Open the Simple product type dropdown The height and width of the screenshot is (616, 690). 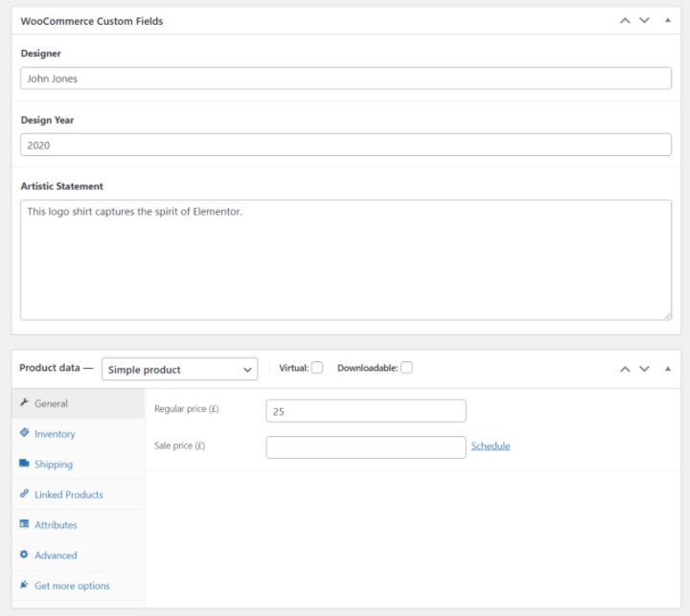coord(179,369)
